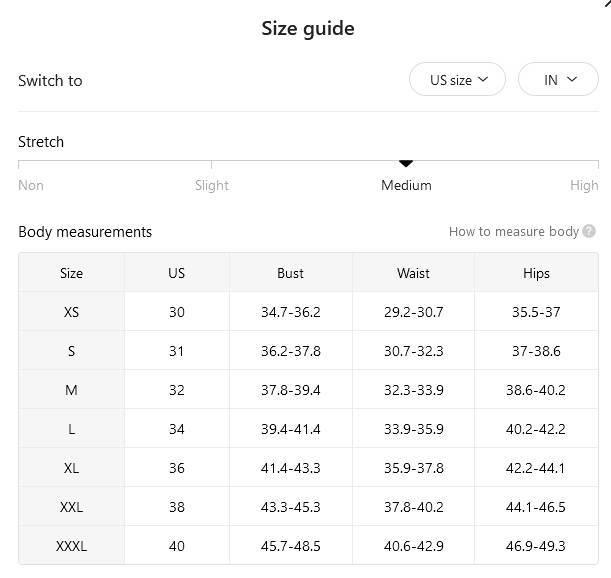
Task: Select the XS size row
Action: click(x=308, y=312)
